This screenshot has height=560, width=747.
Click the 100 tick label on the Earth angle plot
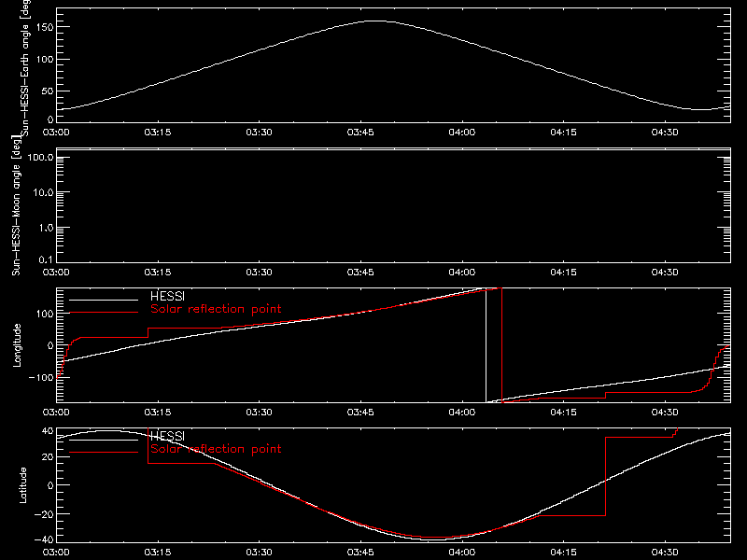tap(44, 59)
